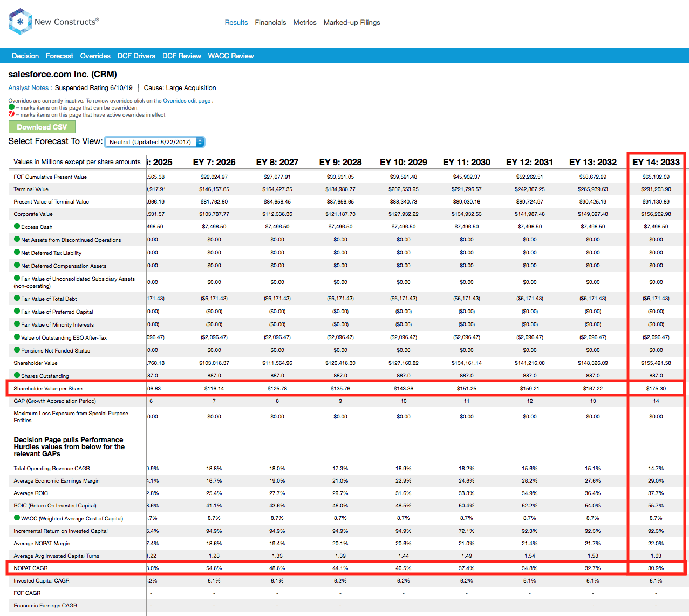Click the '$116.14' value per share cell
Screen dimensions: 689x616
(214, 389)
